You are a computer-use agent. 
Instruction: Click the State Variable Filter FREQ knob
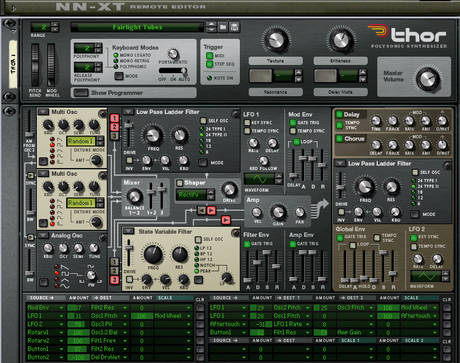(x=153, y=254)
